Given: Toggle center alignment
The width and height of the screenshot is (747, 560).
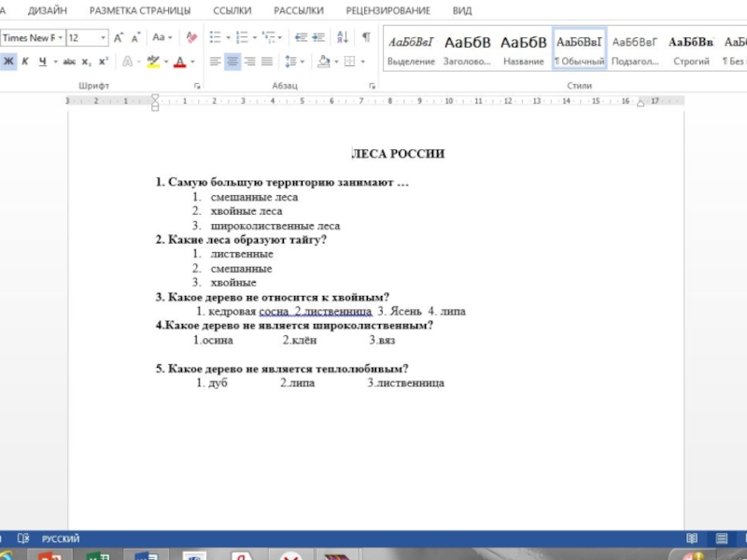Looking at the screenshot, I should (233, 62).
